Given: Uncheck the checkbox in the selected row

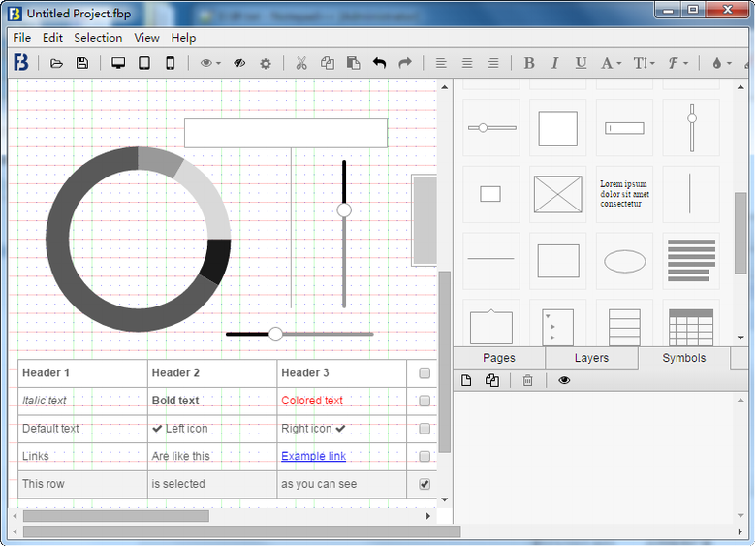Looking at the screenshot, I should click(x=425, y=484).
